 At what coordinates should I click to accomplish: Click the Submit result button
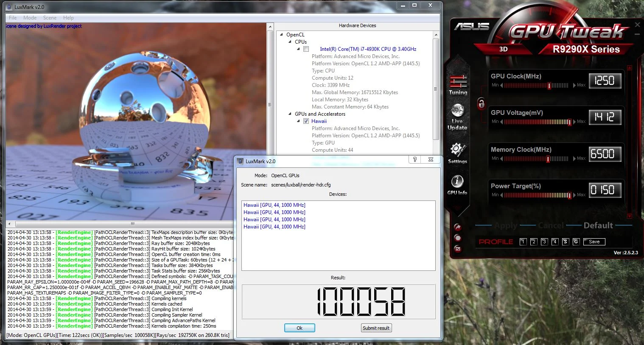point(376,328)
